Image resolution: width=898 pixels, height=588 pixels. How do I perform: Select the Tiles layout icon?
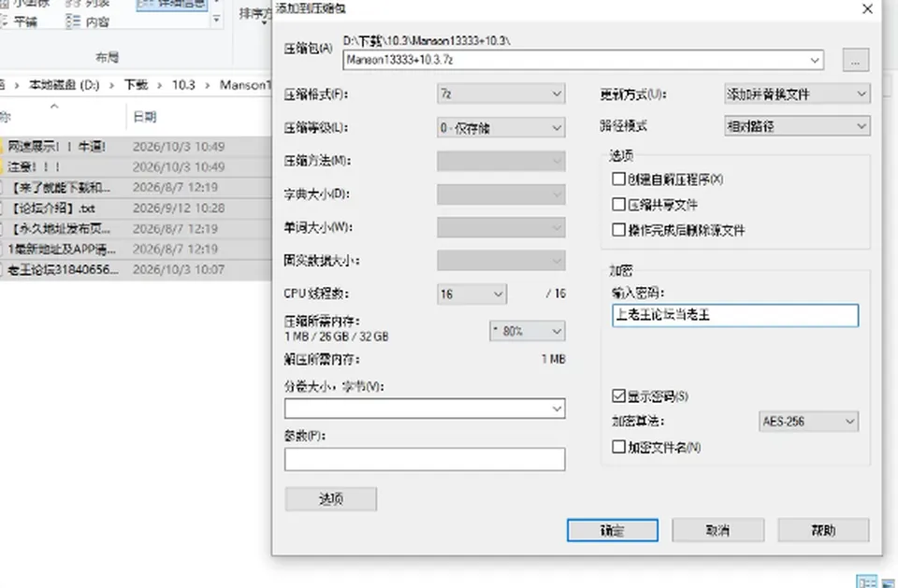tap(5, 22)
